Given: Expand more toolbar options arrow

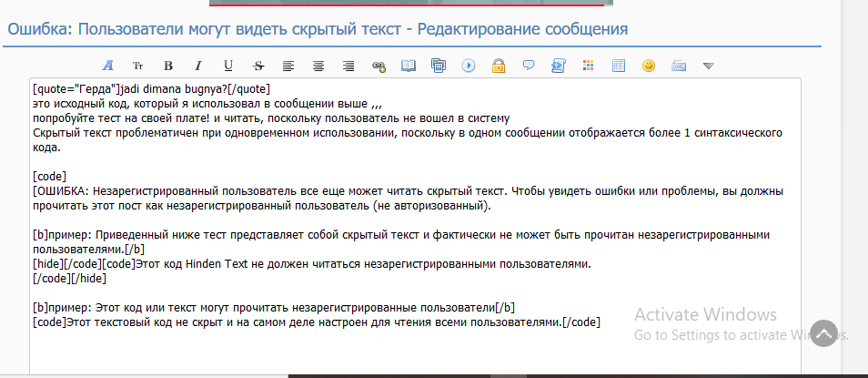Looking at the screenshot, I should (x=709, y=66).
